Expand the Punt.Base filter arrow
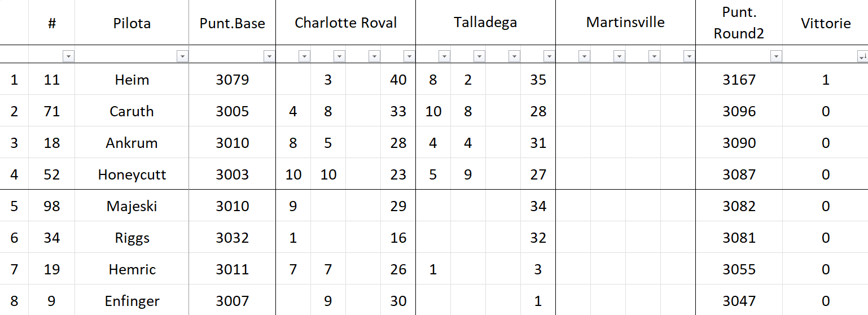This screenshot has width=868, height=315. [269, 56]
